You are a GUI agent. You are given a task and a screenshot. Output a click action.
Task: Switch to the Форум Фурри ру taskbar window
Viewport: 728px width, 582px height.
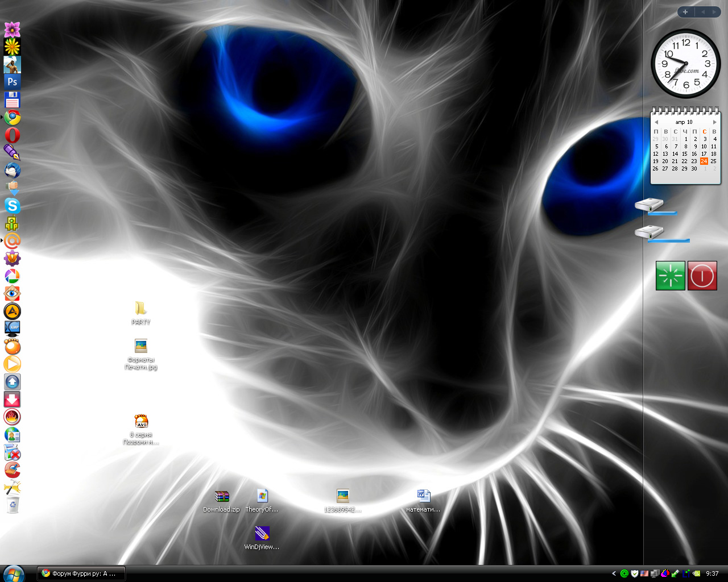[x=81, y=573]
